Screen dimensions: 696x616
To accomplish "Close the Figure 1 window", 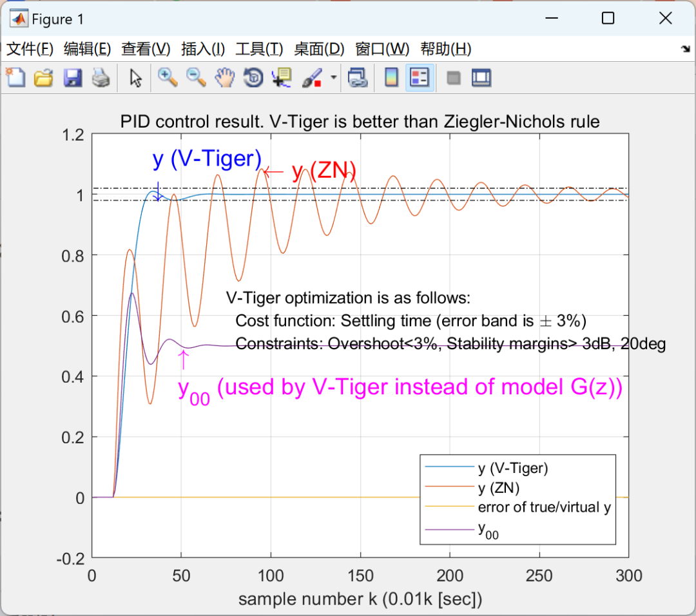I will point(665,18).
